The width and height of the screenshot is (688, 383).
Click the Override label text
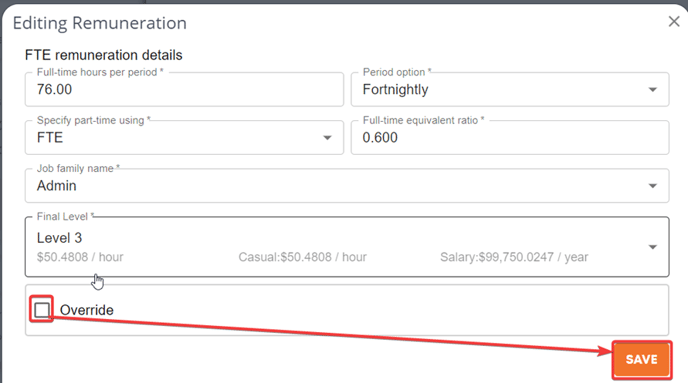pyautogui.click(x=86, y=310)
